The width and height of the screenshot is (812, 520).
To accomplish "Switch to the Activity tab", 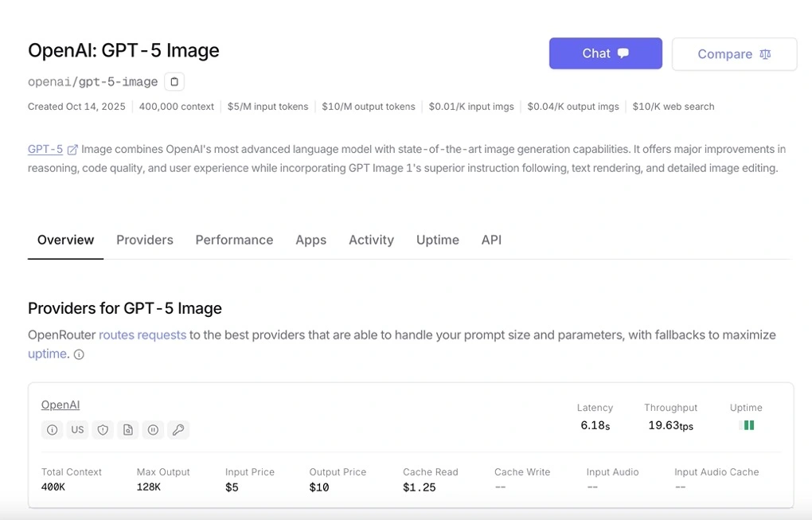I will (371, 240).
